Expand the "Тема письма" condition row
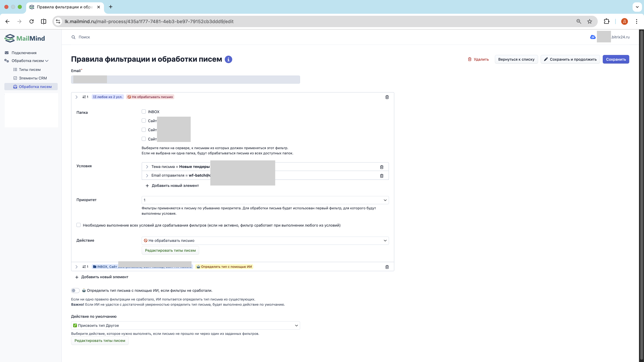Viewport: 644px width, 362px height. tap(147, 167)
